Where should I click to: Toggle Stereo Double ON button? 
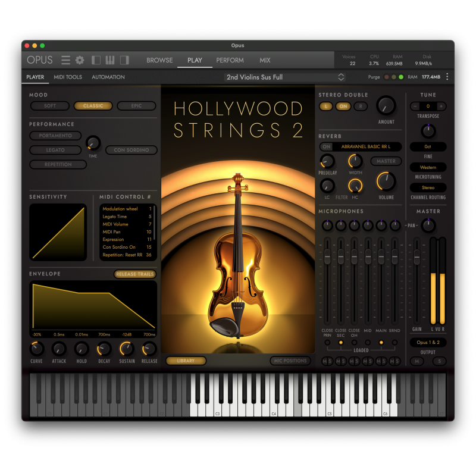343,107
